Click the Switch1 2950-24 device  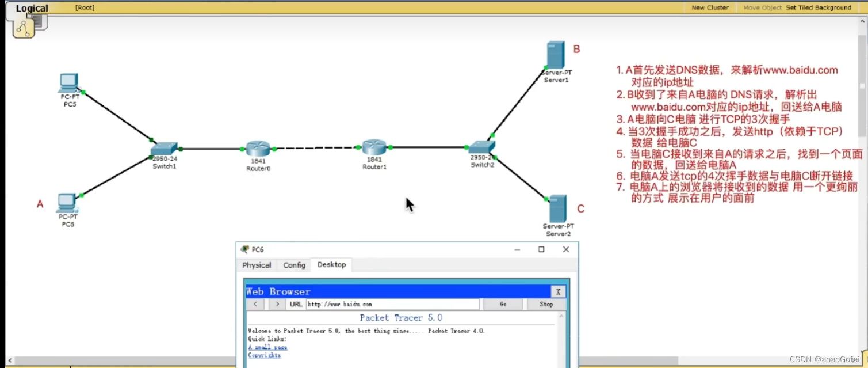(164, 149)
